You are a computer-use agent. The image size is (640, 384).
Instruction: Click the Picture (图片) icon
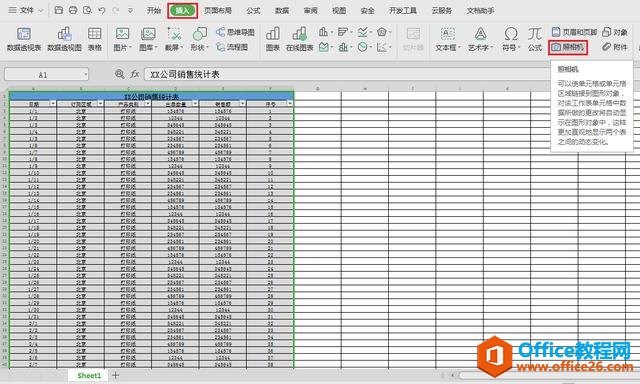click(122, 34)
